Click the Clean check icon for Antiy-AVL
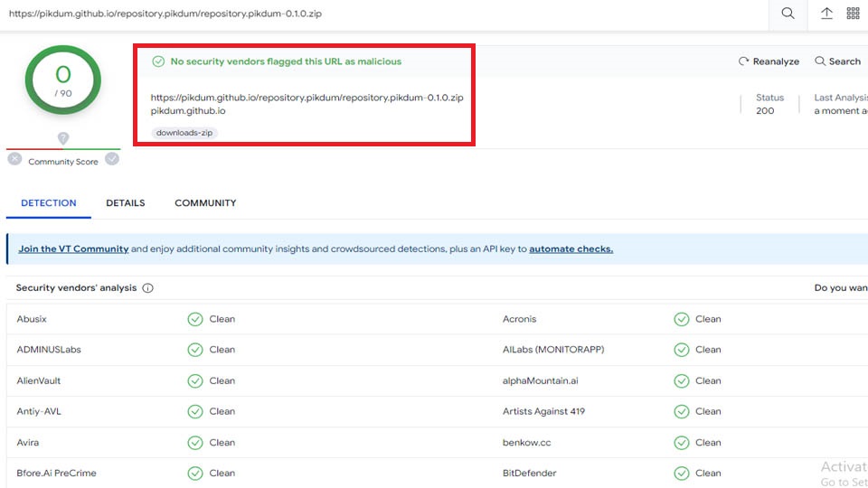 (x=195, y=412)
